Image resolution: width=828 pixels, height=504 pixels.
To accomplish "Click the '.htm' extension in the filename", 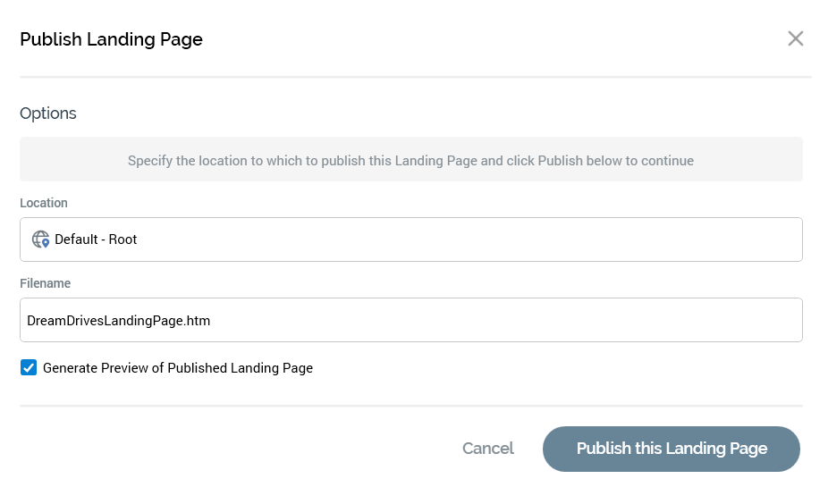I will [198, 320].
